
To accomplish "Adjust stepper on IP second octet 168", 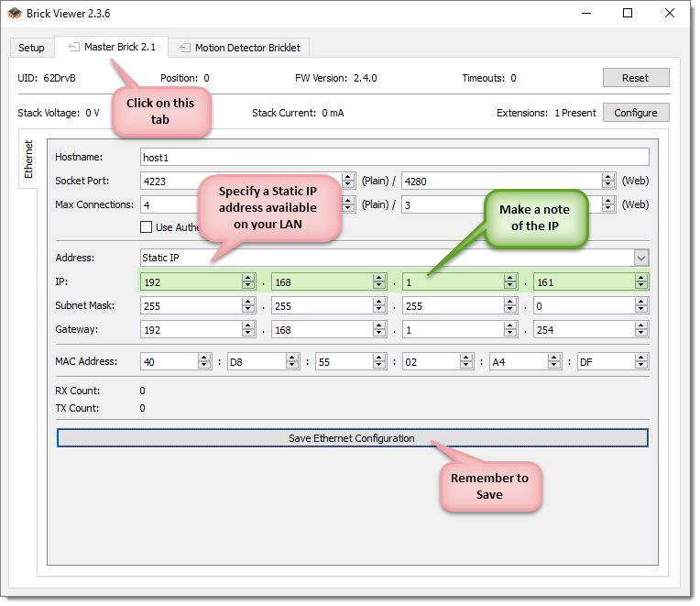I will click(379, 281).
